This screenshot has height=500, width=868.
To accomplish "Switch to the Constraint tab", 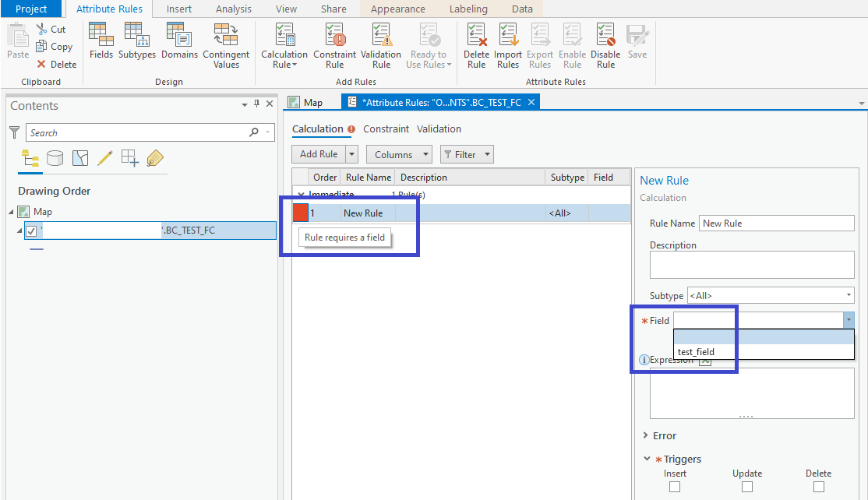I will click(386, 129).
